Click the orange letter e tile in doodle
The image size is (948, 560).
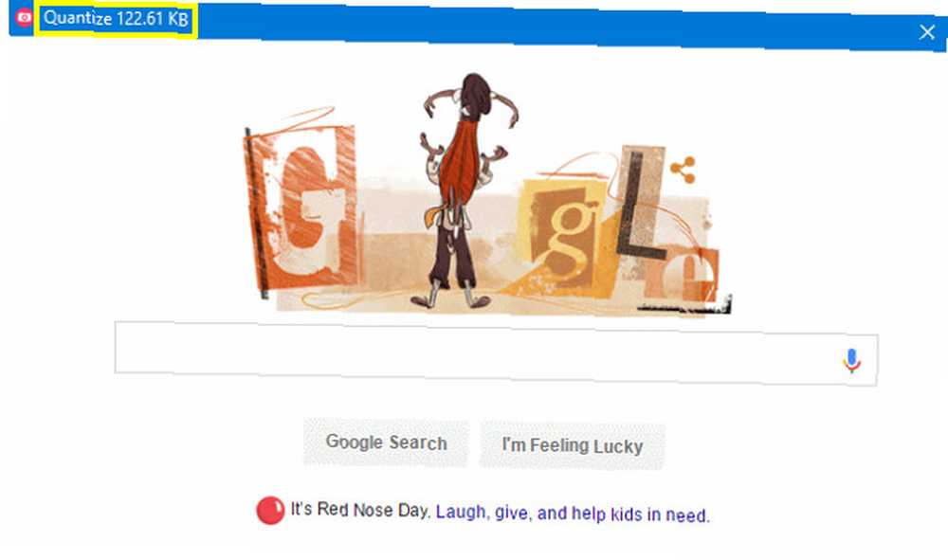[x=691, y=273]
